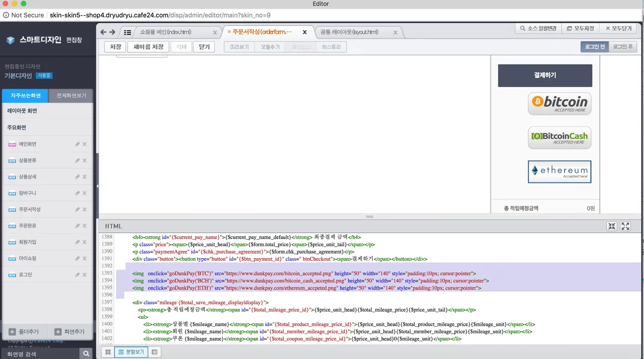This screenshot has height=359, width=644.
Task: Click the 모두닫기 button
Action: (x=618, y=29)
